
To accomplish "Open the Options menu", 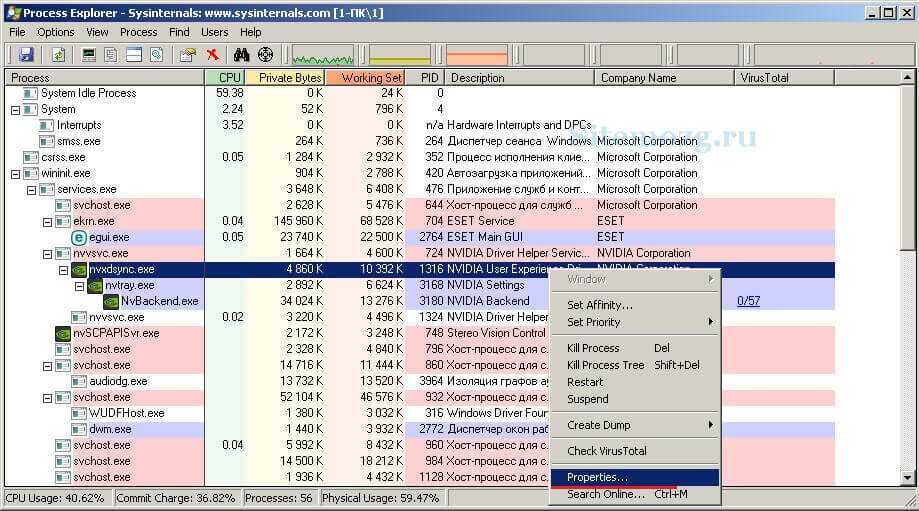I will point(56,32).
